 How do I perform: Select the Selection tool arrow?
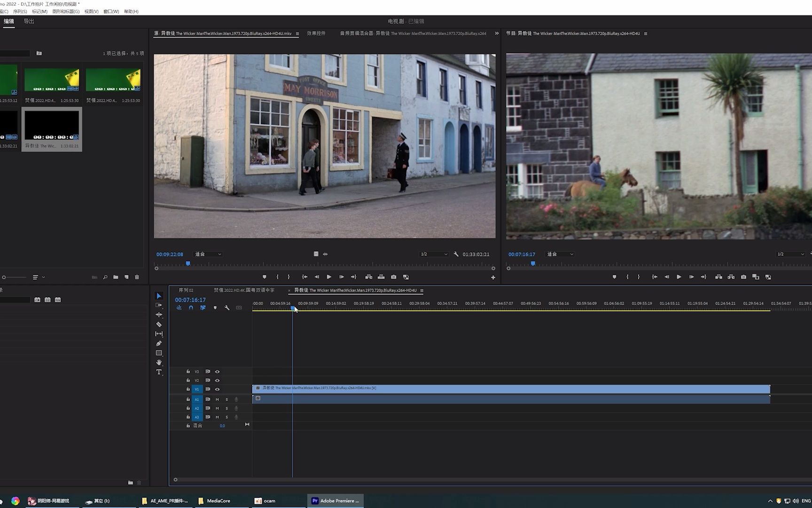click(x=159, y=296)
